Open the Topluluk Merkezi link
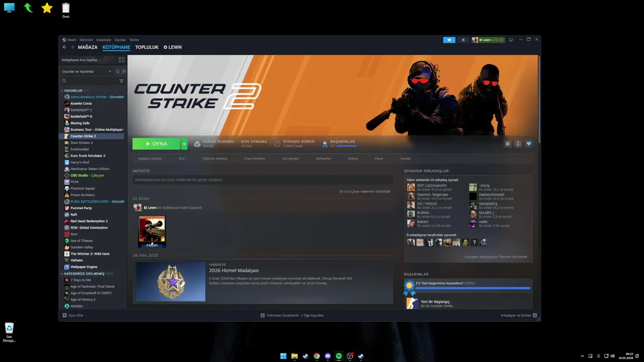 (x=215, y=158)
